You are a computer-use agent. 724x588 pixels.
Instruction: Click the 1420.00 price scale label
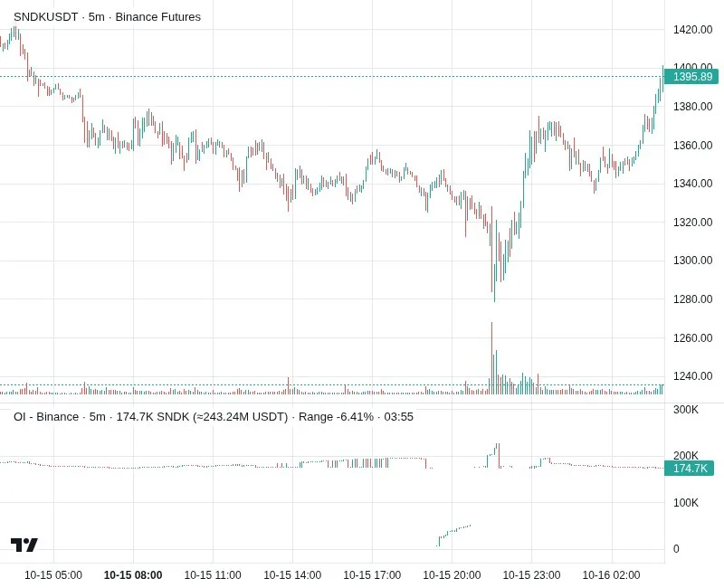click(x=692, y=30)
